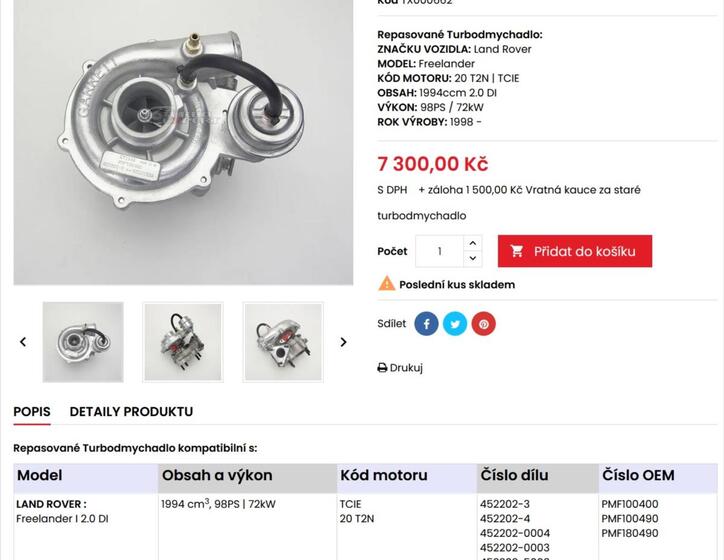The height and width of the screenshot is (560, 724).
Task: Add item with Přidat do košíku button
Action: pos(575,251)
